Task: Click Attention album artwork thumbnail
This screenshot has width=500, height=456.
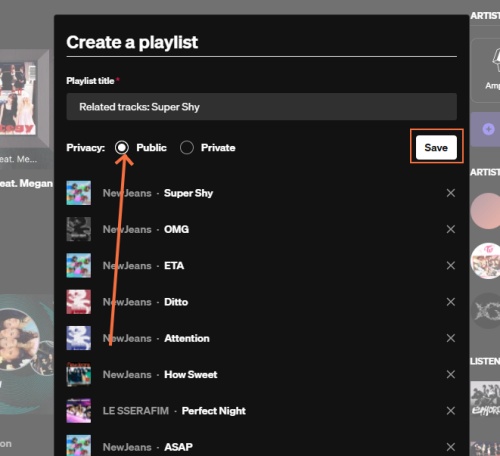Action: point(78,338)
